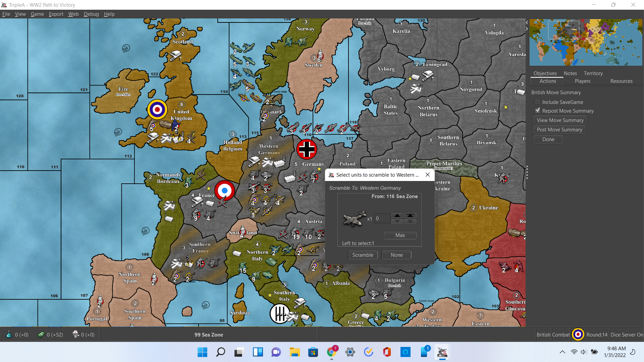644x362 pixels.
Task: Click the PUs resource icon in bottom bar
Action: point(41,335)
